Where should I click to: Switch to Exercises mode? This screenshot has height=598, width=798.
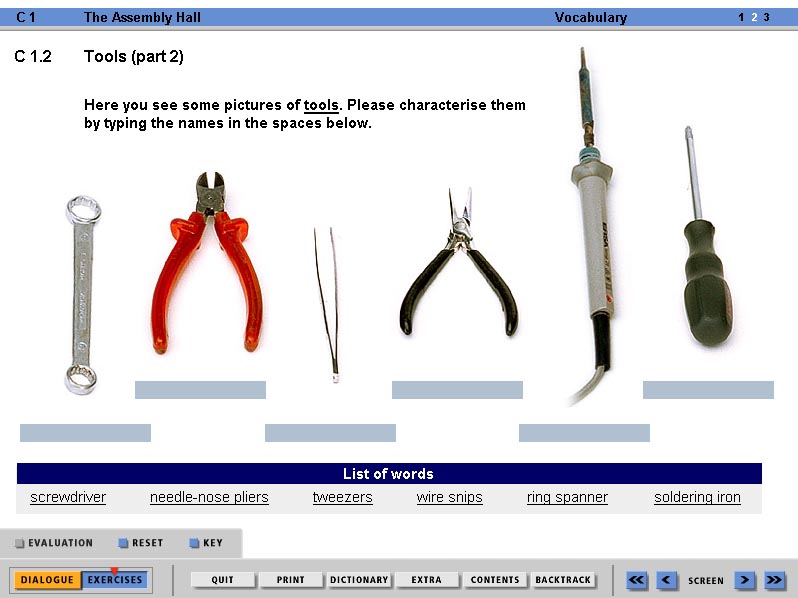point(115,580)
